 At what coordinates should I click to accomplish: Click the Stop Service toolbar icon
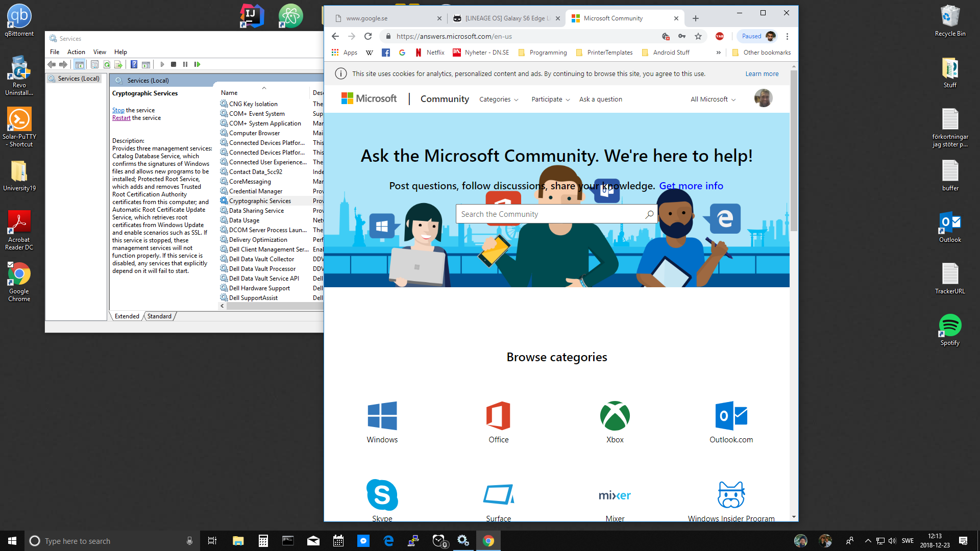click(x=174, y=64)
